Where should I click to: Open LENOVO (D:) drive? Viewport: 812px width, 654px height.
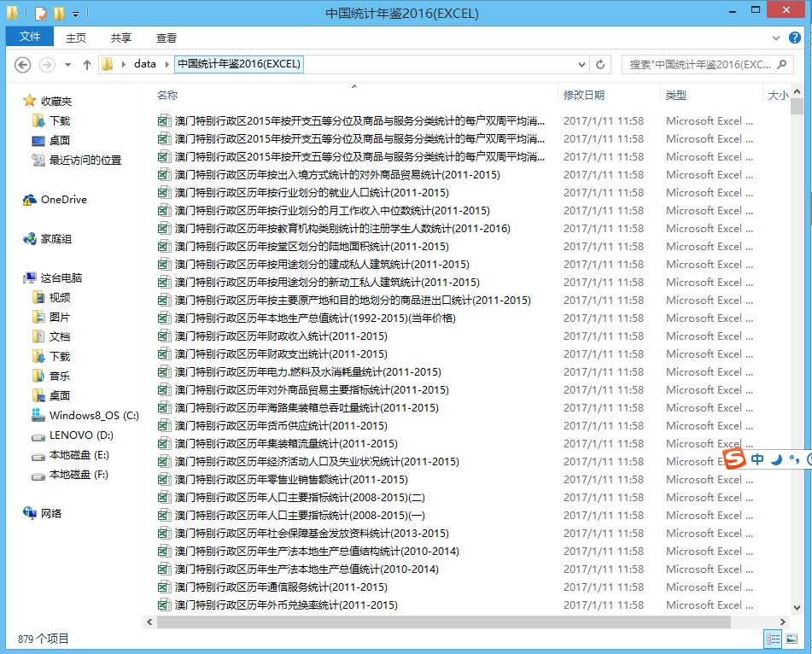point(81,435)
